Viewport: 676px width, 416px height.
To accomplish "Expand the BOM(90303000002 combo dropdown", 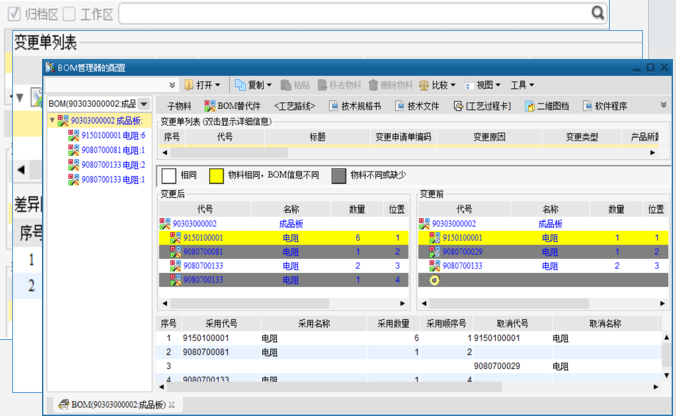I will (144, 104).
